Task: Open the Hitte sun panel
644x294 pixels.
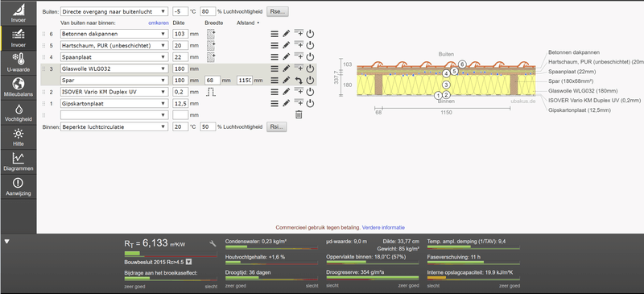Action: coord(18,137)
